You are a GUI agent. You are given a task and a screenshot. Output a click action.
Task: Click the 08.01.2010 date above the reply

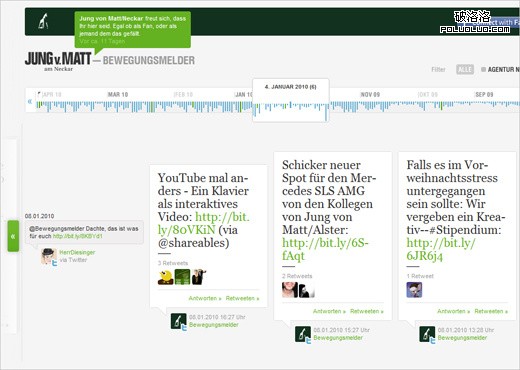point(39,216)
